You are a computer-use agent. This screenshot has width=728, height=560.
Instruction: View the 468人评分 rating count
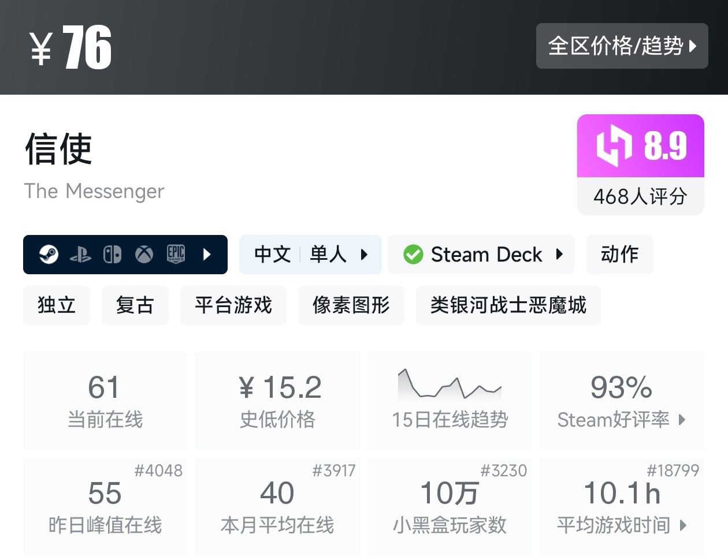(x=640, y=197)
